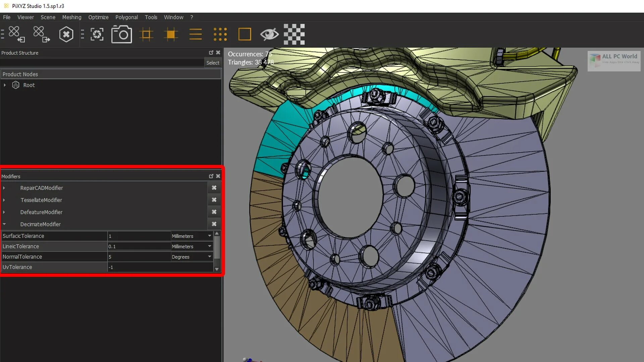
Task: Open the Optimize menu
Action: coord(98,17)
